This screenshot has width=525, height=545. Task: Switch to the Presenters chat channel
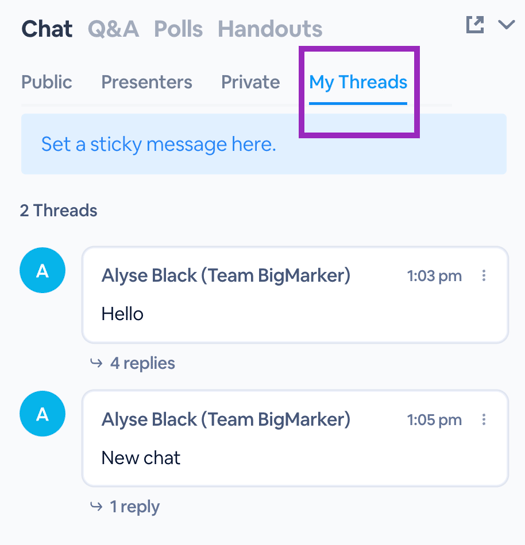[x=147, y=82]
